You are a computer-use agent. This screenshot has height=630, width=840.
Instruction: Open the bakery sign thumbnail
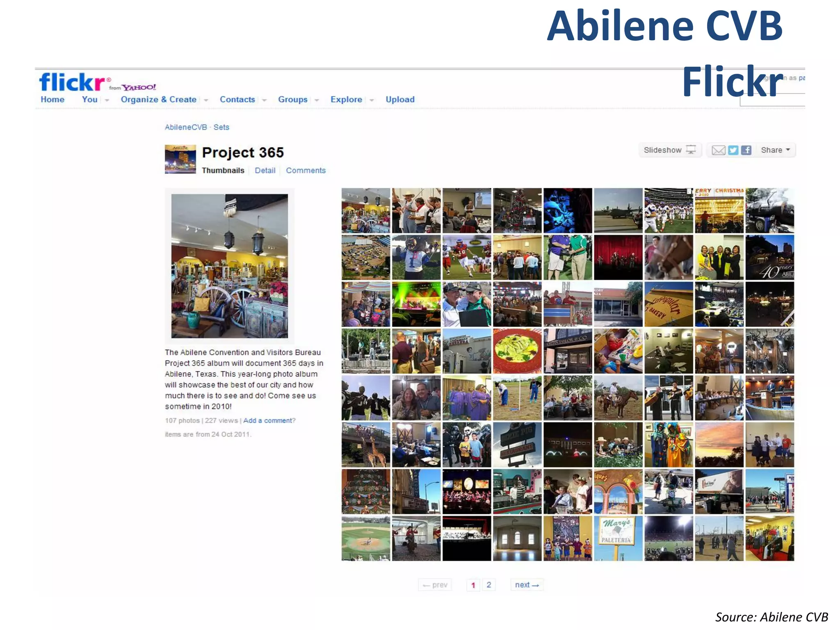click(669, 304)
